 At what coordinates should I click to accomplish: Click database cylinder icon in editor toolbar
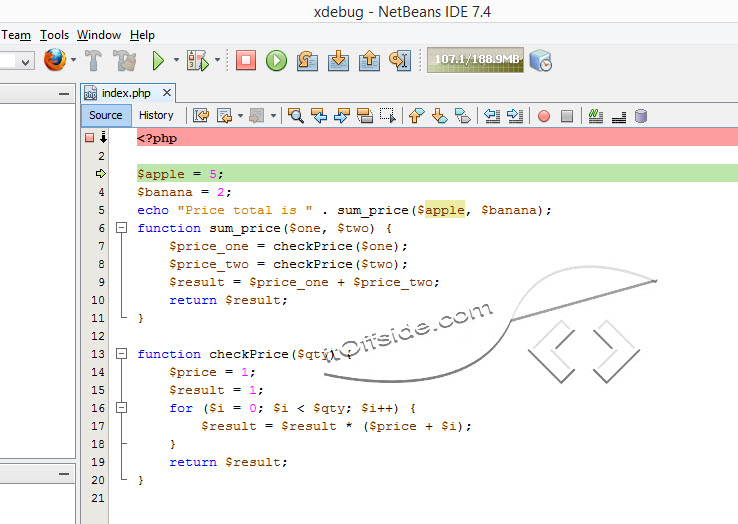tap(641, 116)
